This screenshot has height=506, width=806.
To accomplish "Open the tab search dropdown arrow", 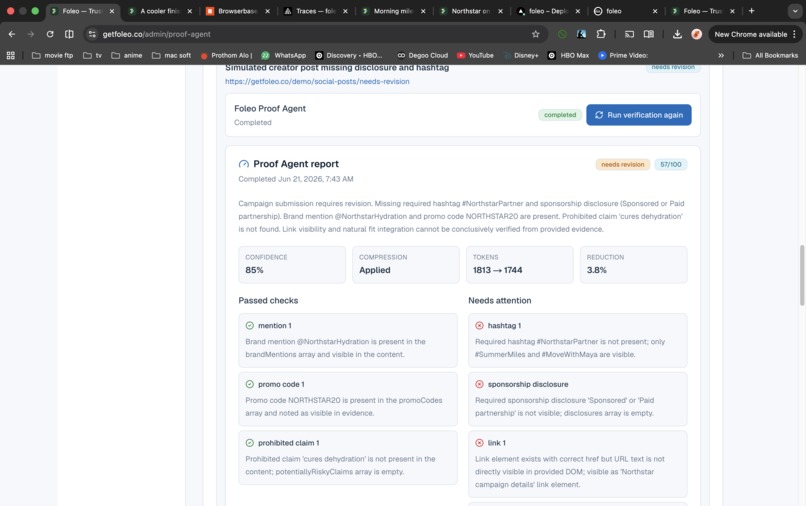I will click(795, 11).
